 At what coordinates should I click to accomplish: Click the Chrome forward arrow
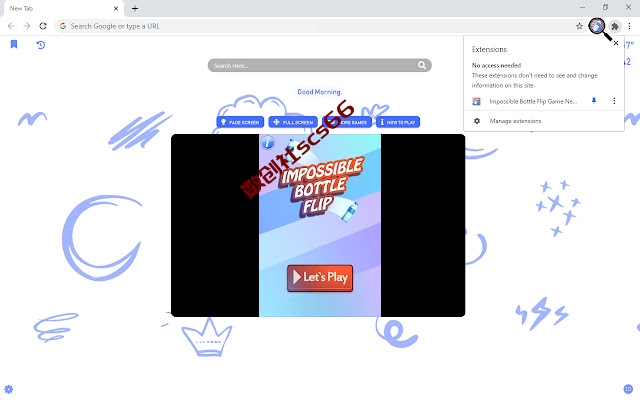[x=27, y=26]
